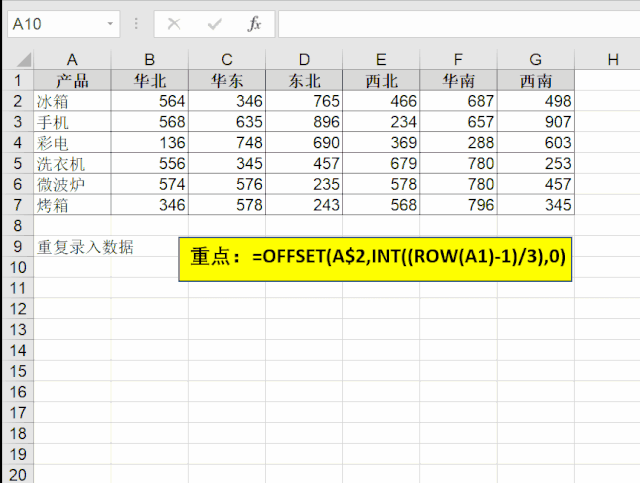
Task: Select column E header
Action: pos(381,60)
